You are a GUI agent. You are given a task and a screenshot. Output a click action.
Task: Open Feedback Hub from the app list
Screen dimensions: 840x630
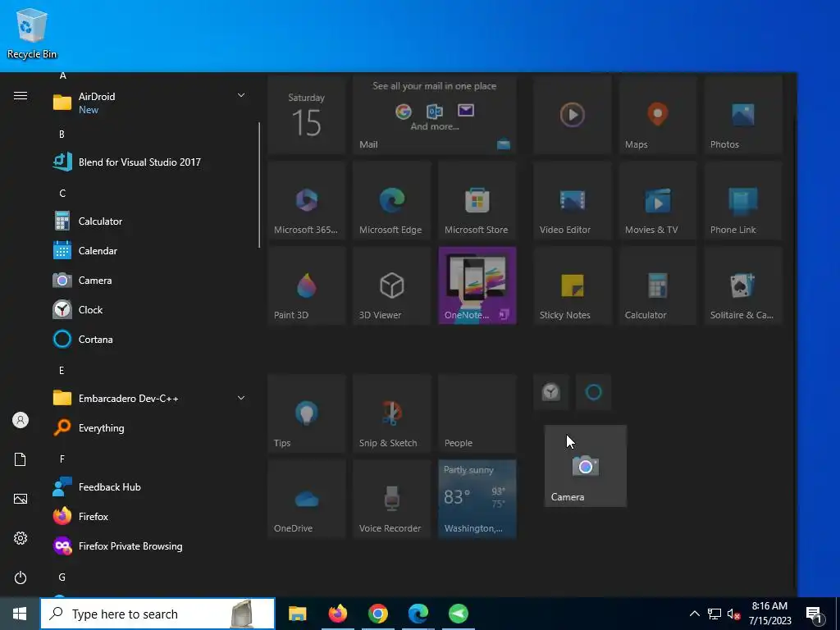149,487
